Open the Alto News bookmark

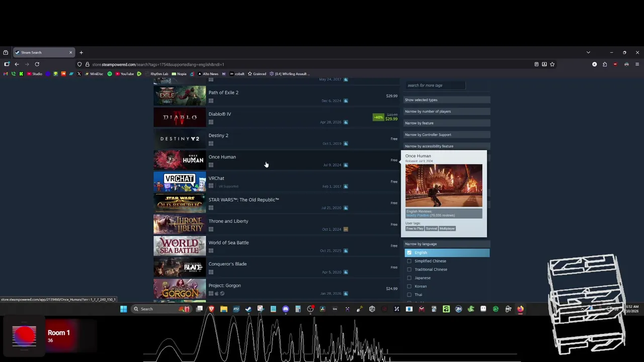(x=207, y=74)
